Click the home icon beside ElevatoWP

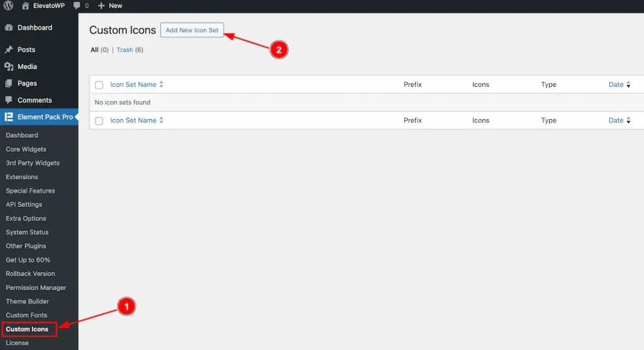pos(25,6)
